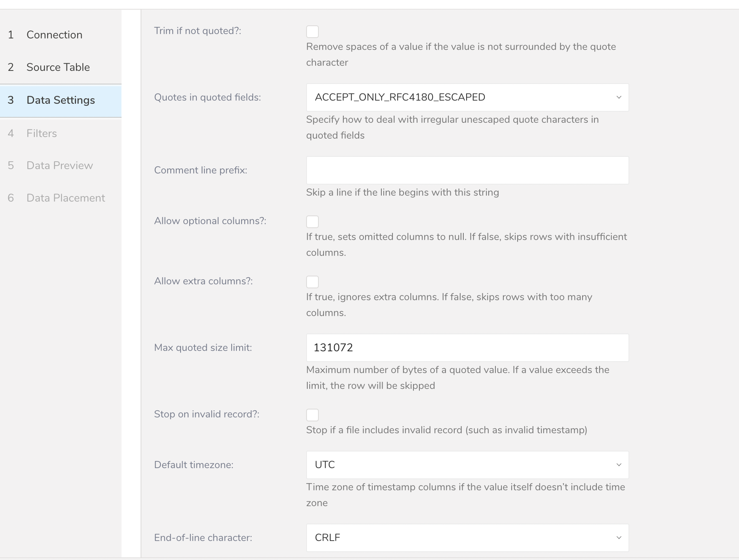Image resolution: width=739 pixels, height=560 pixels.
Task: Click the chevron arrow next to UTC
Action: point(619,465)
